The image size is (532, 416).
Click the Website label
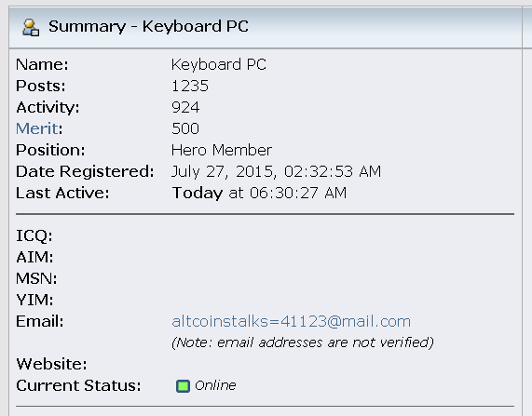pyautogui.click(x=51, y=364)
